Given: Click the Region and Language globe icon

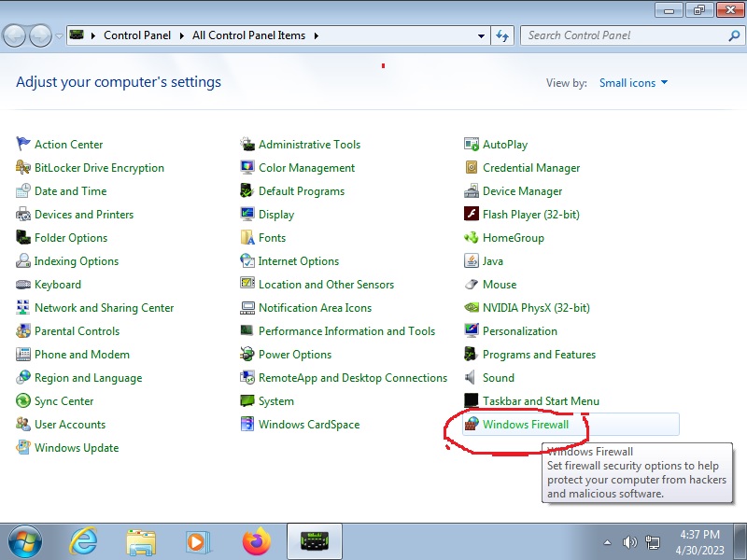Looking at the screenshot, I should pyautogui.click(x=22, y=377).
